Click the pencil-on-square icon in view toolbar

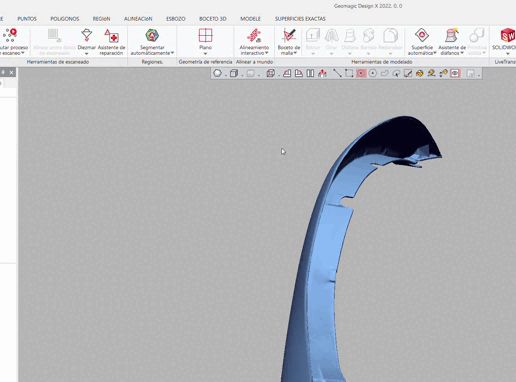408,73
